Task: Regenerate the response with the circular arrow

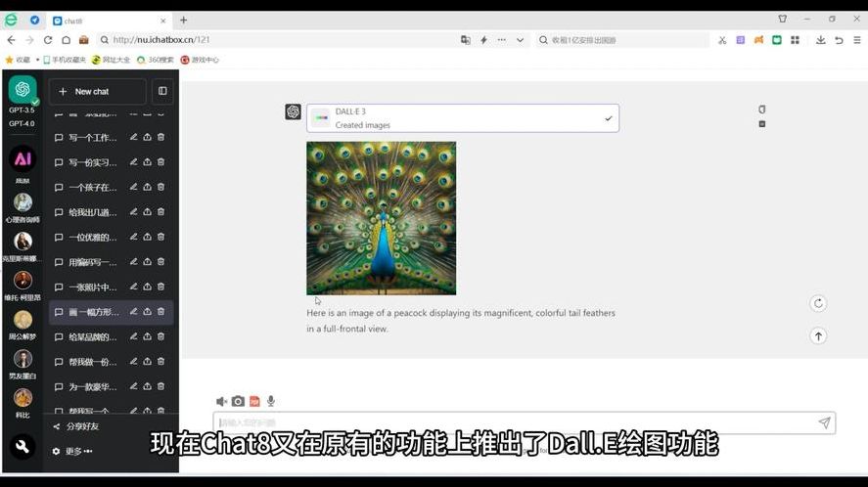Action: [x=818, y=303]
